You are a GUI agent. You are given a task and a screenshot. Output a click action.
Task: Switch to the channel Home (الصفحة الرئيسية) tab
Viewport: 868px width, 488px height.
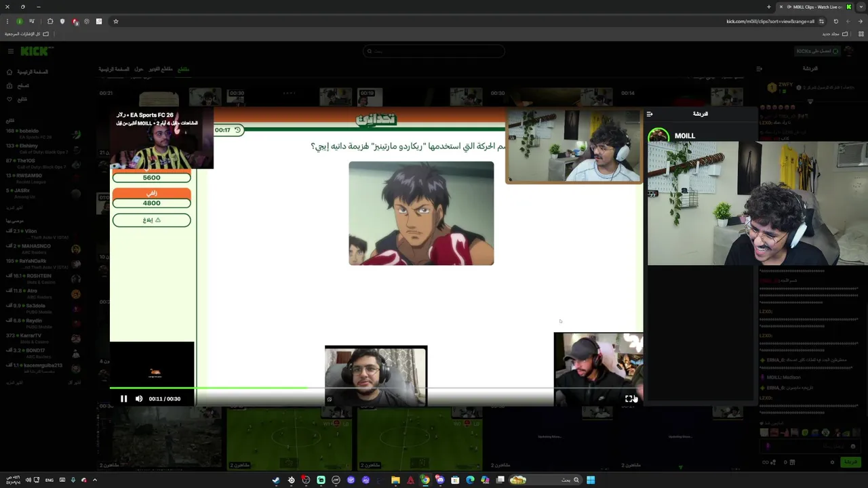click(x=114, y=69)
